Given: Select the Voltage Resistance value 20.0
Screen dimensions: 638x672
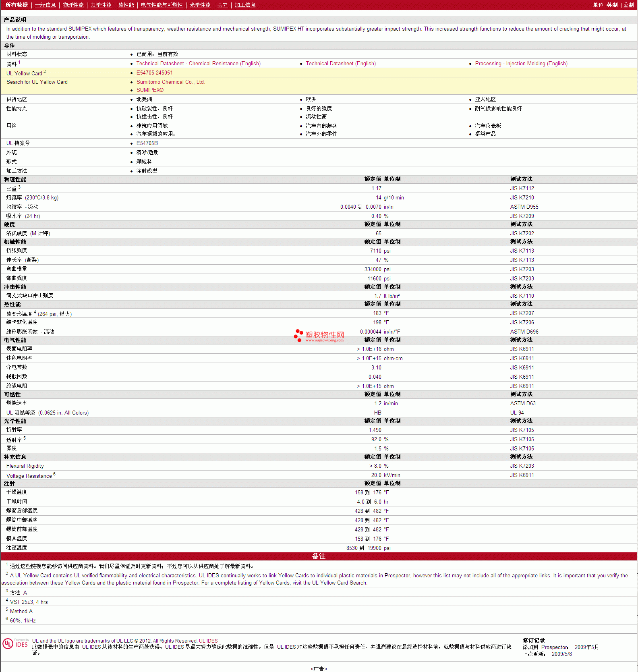Looking at the screenshot, I should coord(376,475).
